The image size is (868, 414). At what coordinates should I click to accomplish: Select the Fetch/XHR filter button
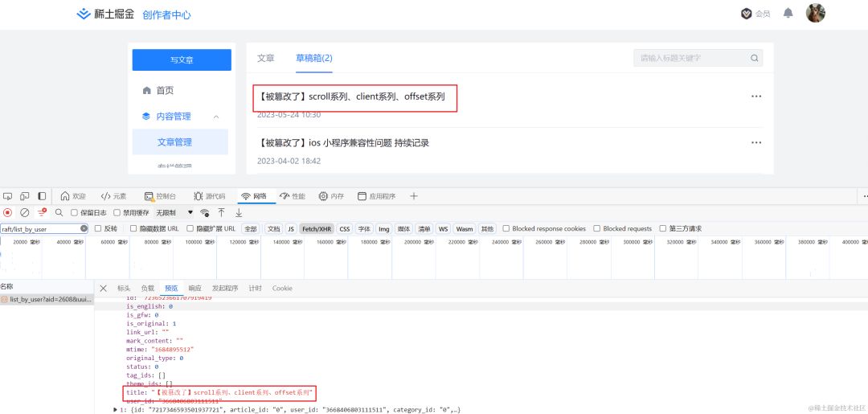tap(317, 229)
